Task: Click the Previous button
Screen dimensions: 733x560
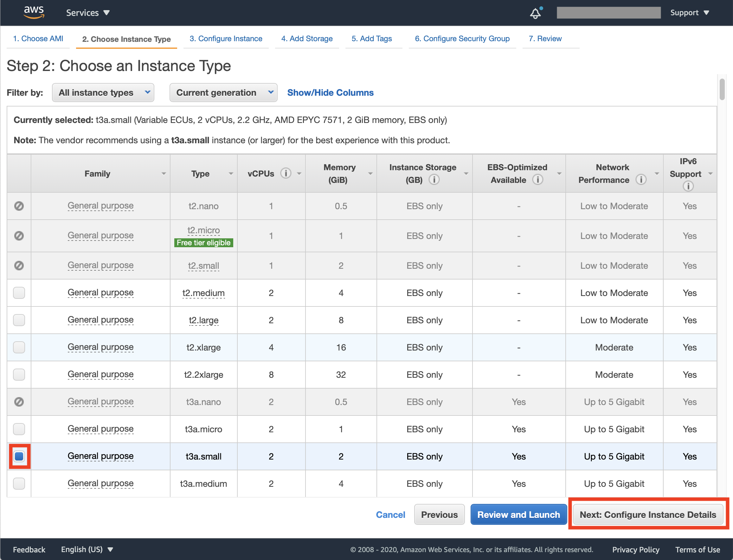Action: click(x=439, y=515)
